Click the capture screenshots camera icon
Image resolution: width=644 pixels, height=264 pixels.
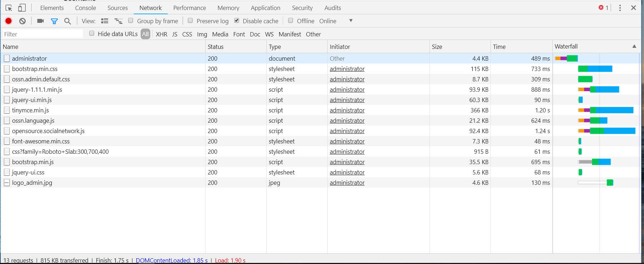tap(40, 21)
